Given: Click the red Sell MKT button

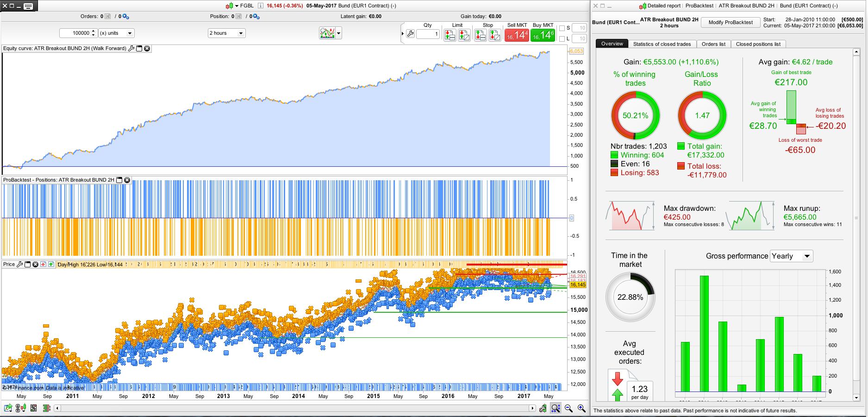Looking at the screenshot, I should tap(517, 35).
